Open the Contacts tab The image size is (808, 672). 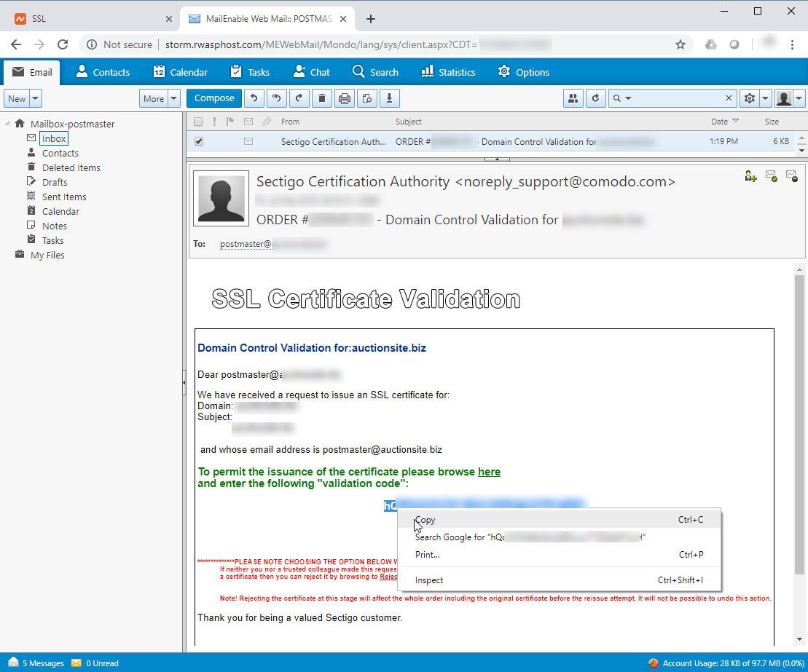click(103, 72)
